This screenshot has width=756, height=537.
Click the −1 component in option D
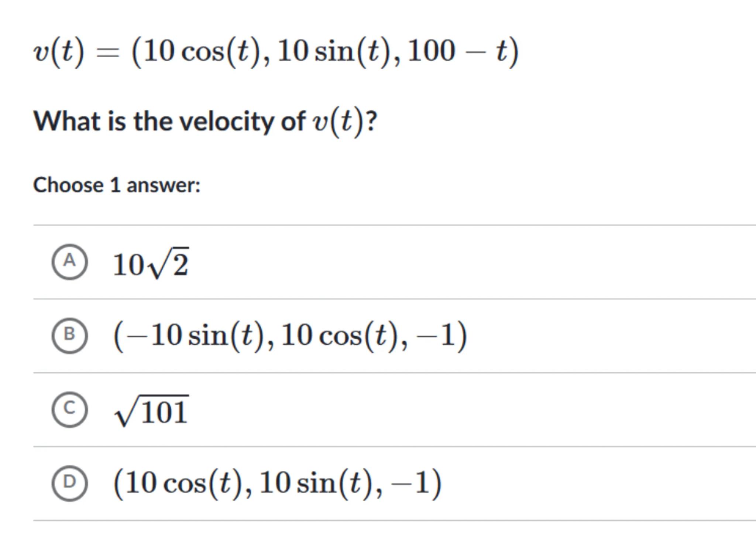(410, 482)
